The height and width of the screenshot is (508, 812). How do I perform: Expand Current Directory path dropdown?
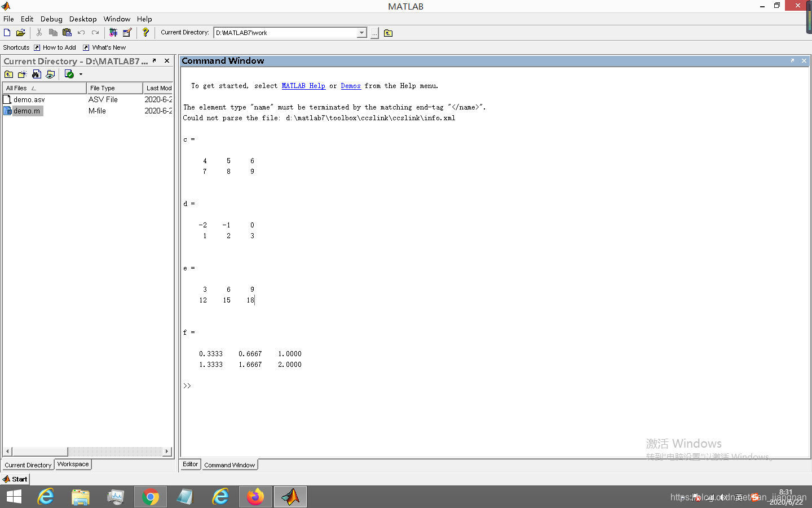[361, 33]
